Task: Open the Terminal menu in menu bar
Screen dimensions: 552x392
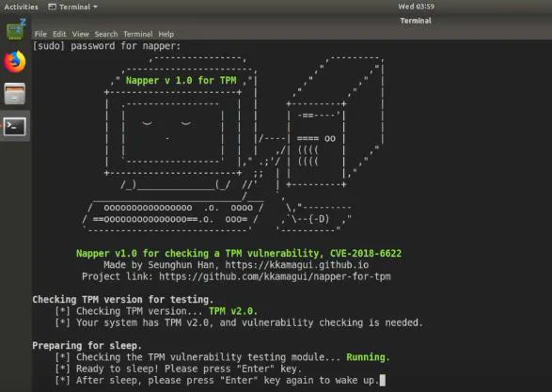Action: 137,34
